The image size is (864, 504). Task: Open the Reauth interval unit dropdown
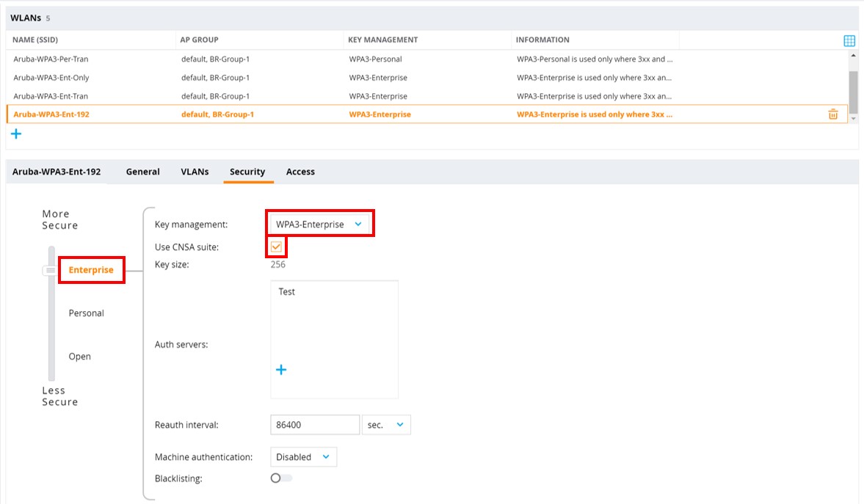pos(385,425)
